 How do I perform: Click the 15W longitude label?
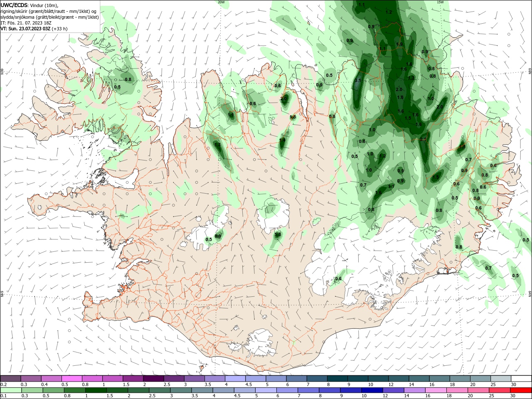coord(441,2)
